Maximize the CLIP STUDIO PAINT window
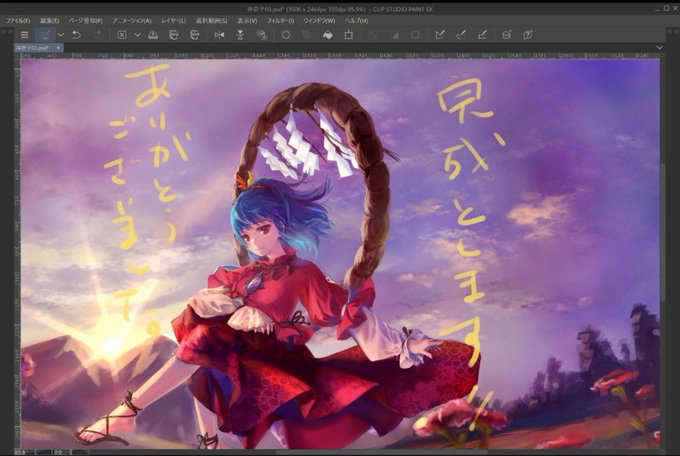Screen dimensions: 680x456 pyautogui.click(x=667, y=8)
